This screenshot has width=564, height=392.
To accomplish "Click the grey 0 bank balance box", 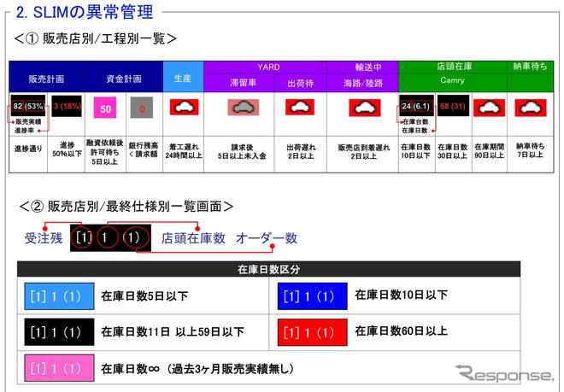I will point(142,108).
